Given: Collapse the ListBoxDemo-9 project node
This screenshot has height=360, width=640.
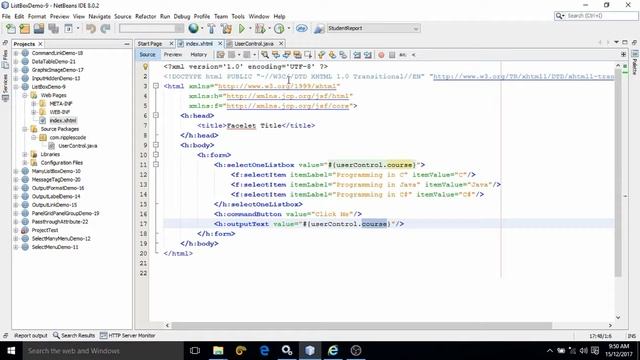Looking at the screenshot, I should coord(16,87).
